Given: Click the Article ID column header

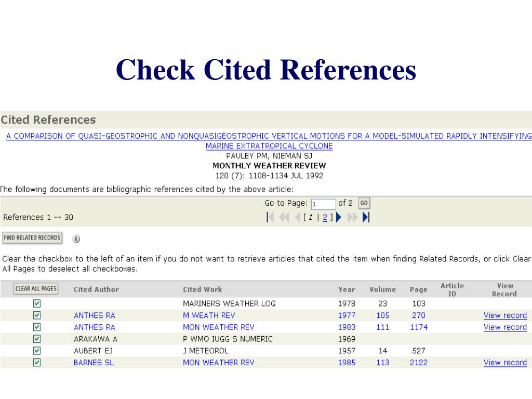Looking at the screenshot, I should 453,290.
